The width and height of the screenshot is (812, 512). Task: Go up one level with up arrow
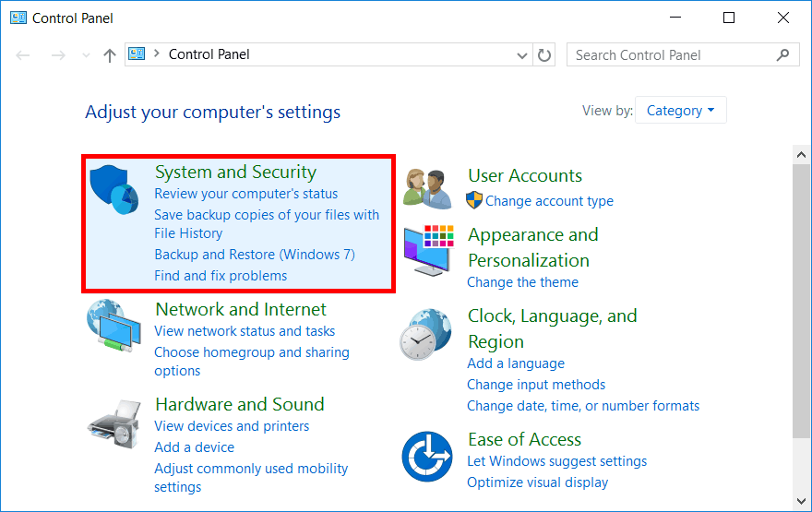click(x=110, y=55)
